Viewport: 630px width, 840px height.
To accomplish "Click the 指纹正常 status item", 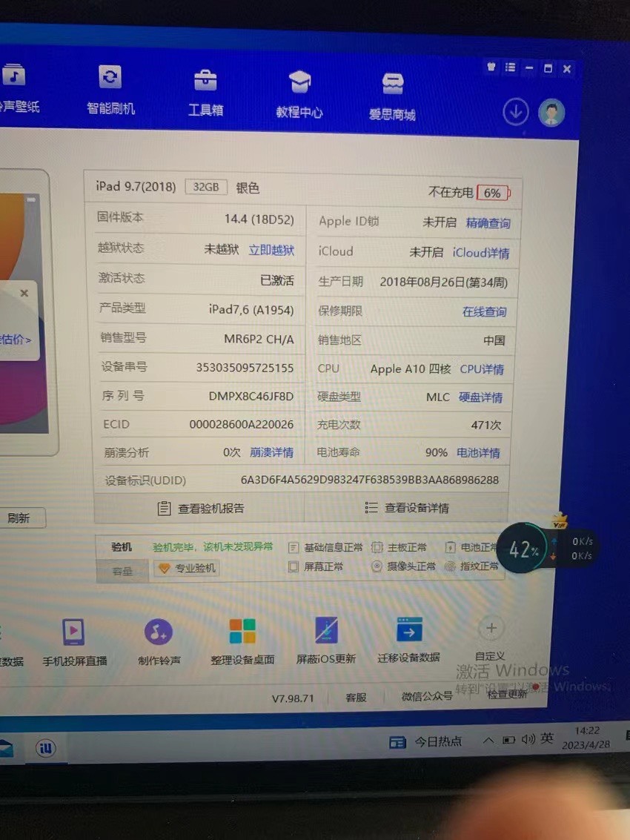I will pos(472,565).
